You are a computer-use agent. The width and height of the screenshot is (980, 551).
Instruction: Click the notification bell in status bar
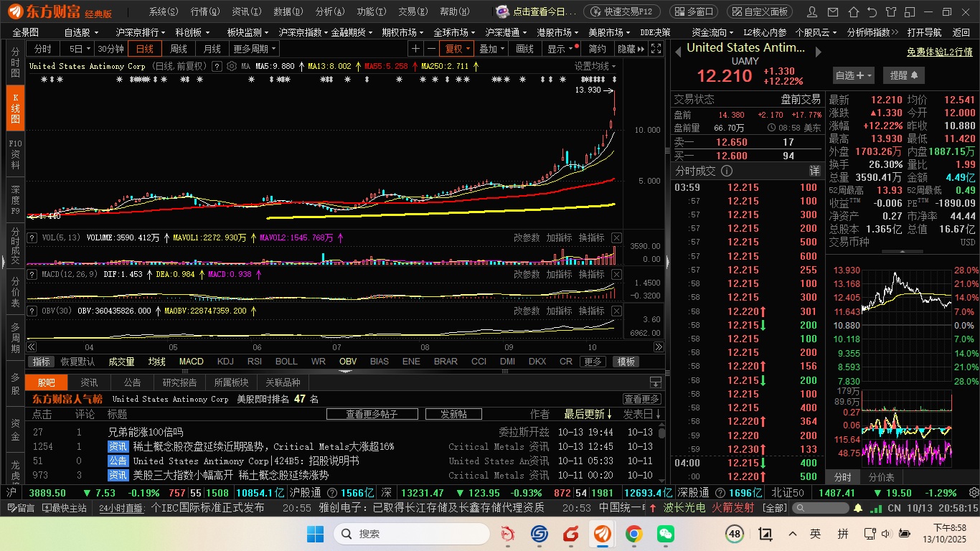pos(858,508)
